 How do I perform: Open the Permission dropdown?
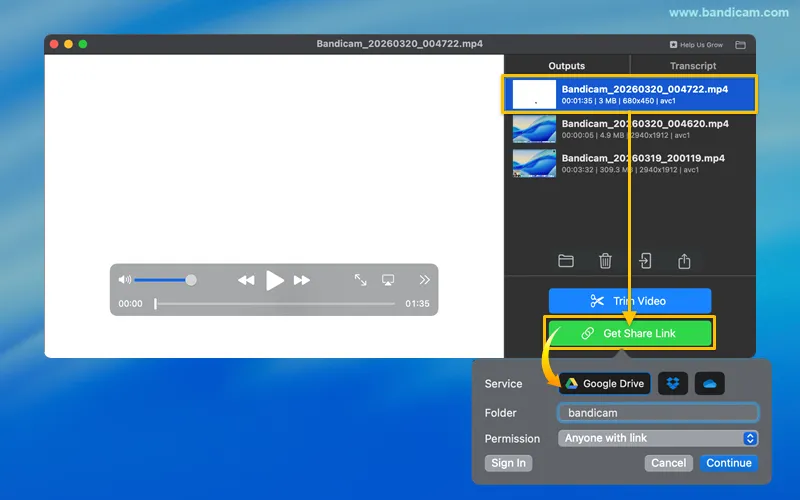pyautogui.click(x=658, y=438)
